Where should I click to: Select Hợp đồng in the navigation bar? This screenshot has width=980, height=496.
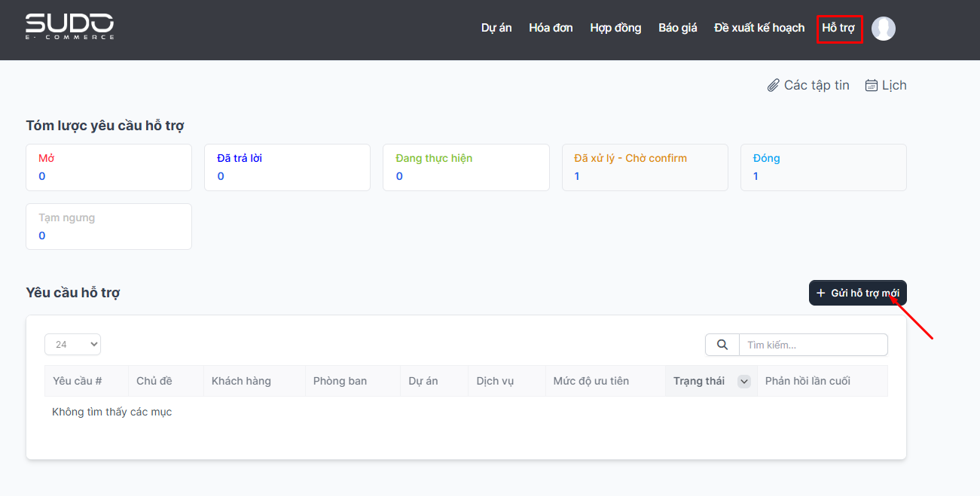pyautogui.click(x=615, y=28)
